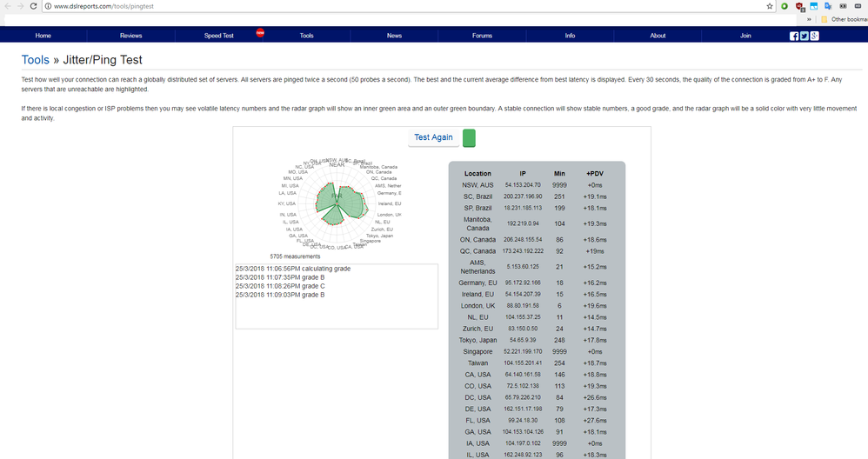Open the Other bookmarks folder
Image resolution: width=868 pixels, height=459 pixels.
844,18
